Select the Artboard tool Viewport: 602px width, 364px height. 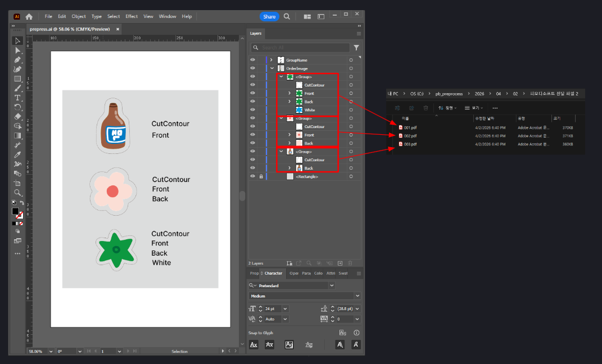[x=17, y=183]
